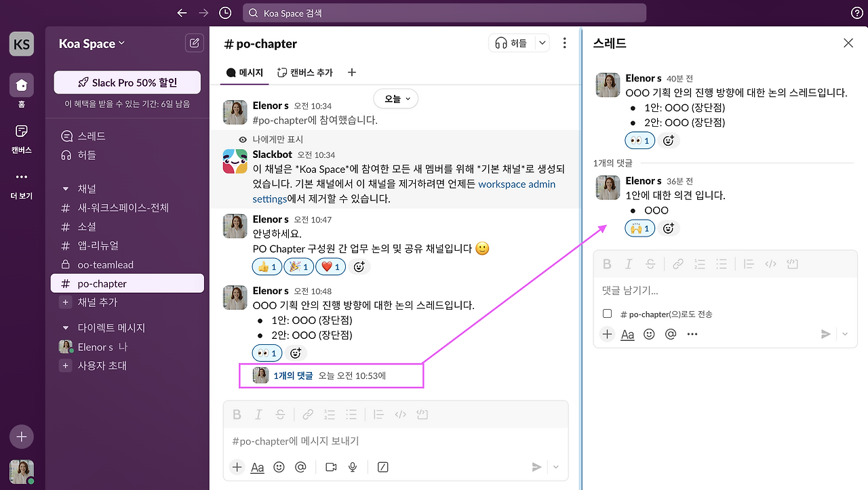Image resolution: width=868 pixels, height=490 pixels.
Task: Click the Koa Space 검색 search field
Action: (x=444, y=12)
